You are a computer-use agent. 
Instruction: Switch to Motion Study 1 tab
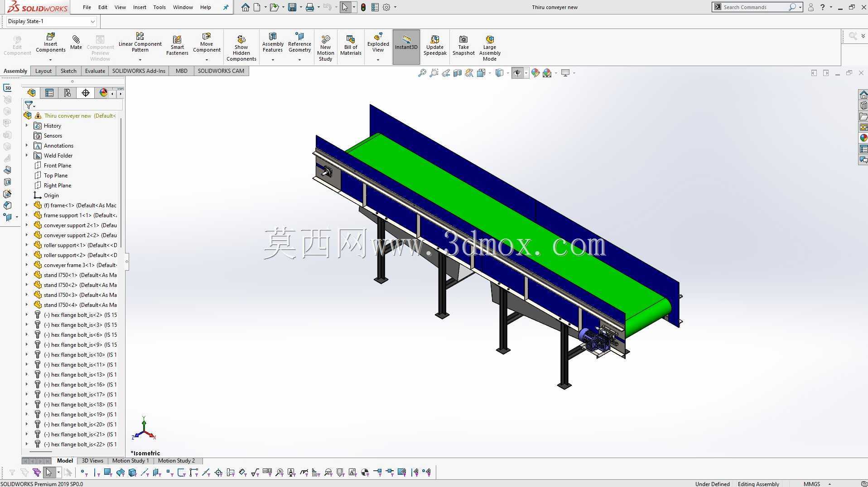(130, 461)
